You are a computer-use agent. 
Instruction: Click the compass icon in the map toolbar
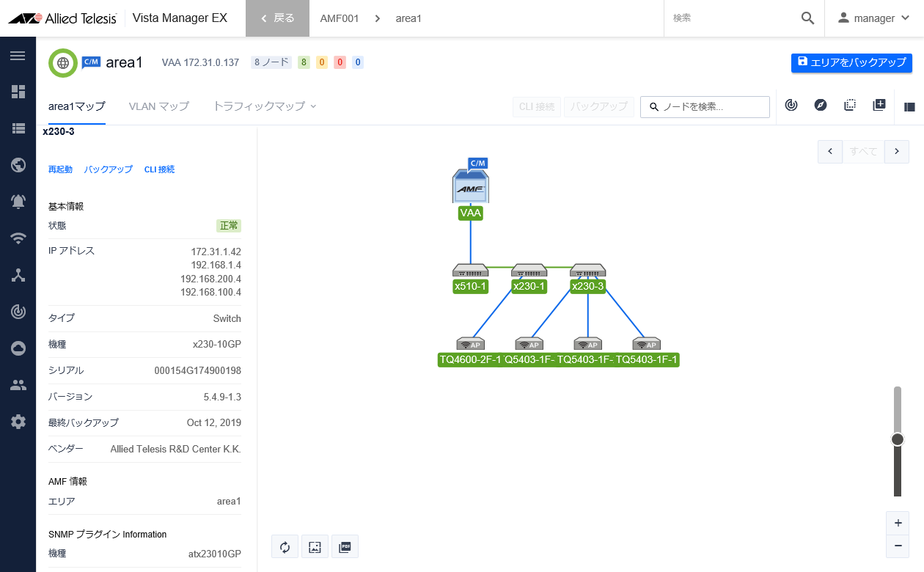[821, 105]
